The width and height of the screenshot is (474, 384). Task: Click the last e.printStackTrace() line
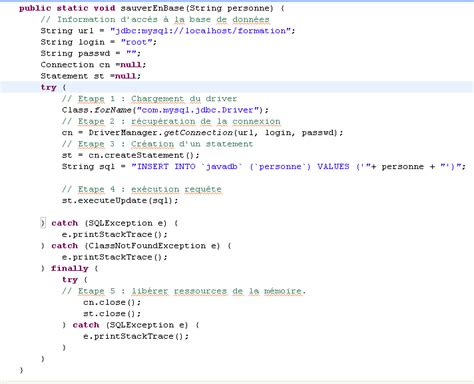(x=136, y=336)
